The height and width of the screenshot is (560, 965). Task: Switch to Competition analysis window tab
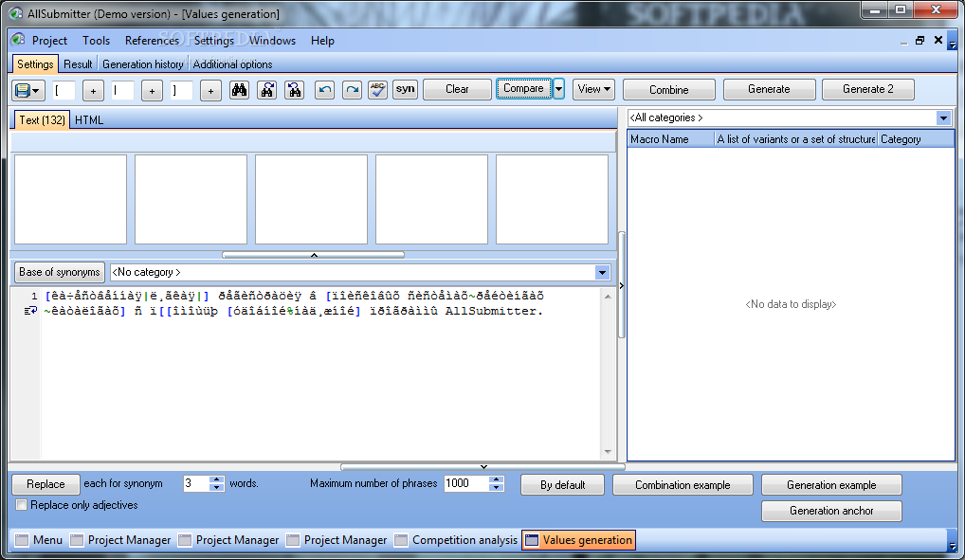456,540
